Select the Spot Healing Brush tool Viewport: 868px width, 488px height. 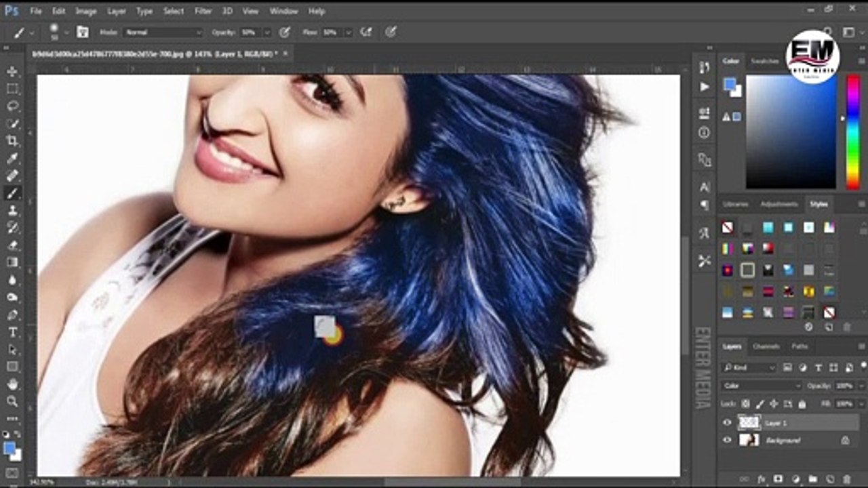tap(12, 176)
